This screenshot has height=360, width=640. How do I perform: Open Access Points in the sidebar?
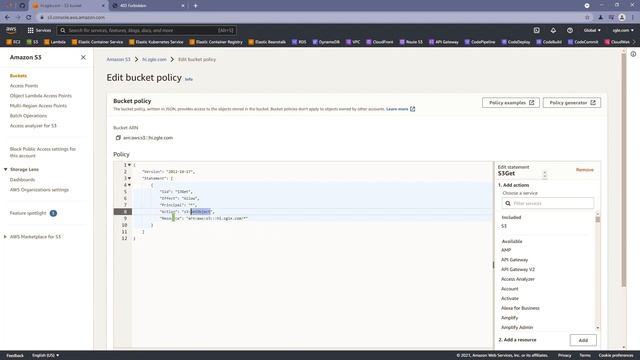point(24,86)
